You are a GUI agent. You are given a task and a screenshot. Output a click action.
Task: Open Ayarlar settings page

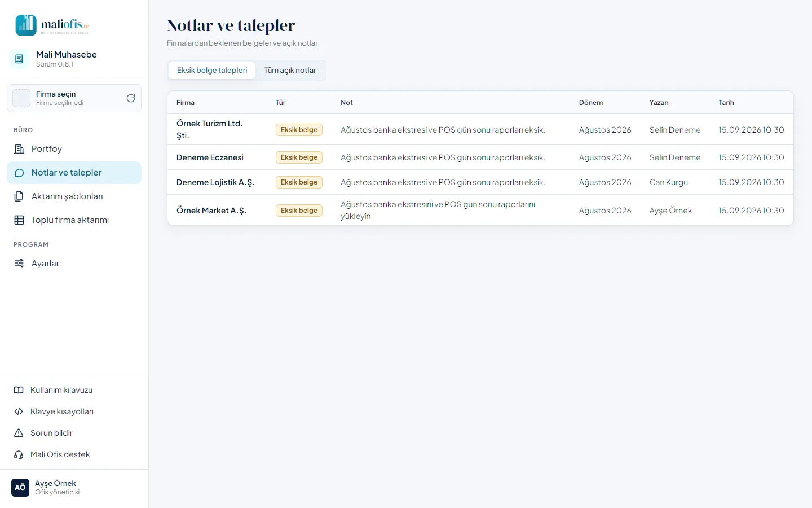pyautogui.click(x=74, y=264)
